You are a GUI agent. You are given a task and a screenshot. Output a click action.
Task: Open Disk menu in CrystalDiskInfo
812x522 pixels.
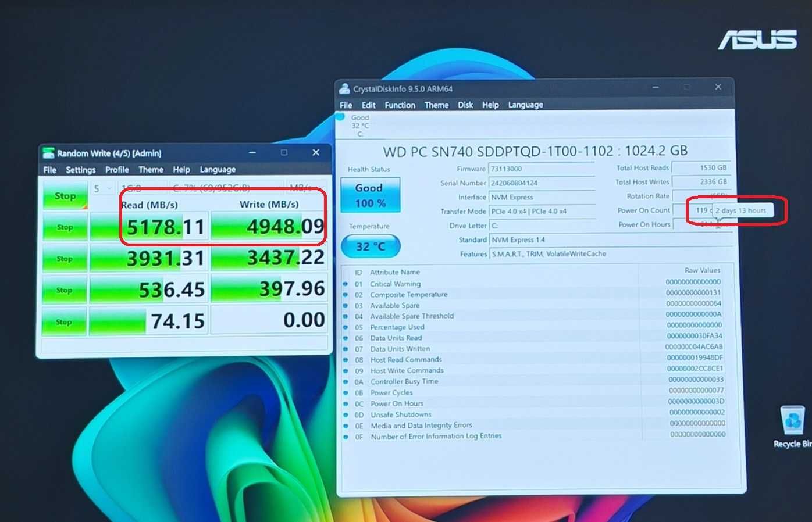pyautogui.click(x=465, y=105)
